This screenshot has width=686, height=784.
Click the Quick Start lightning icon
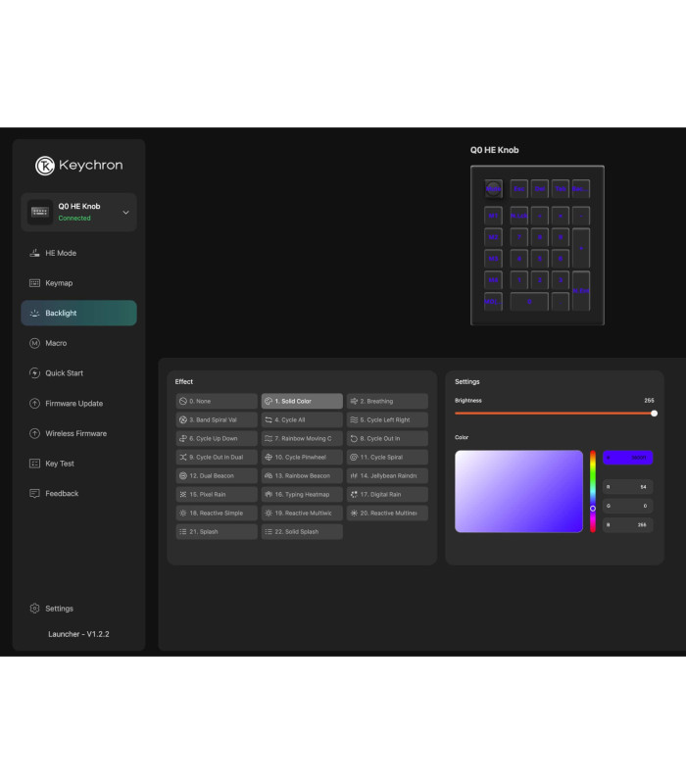[35, 373]
